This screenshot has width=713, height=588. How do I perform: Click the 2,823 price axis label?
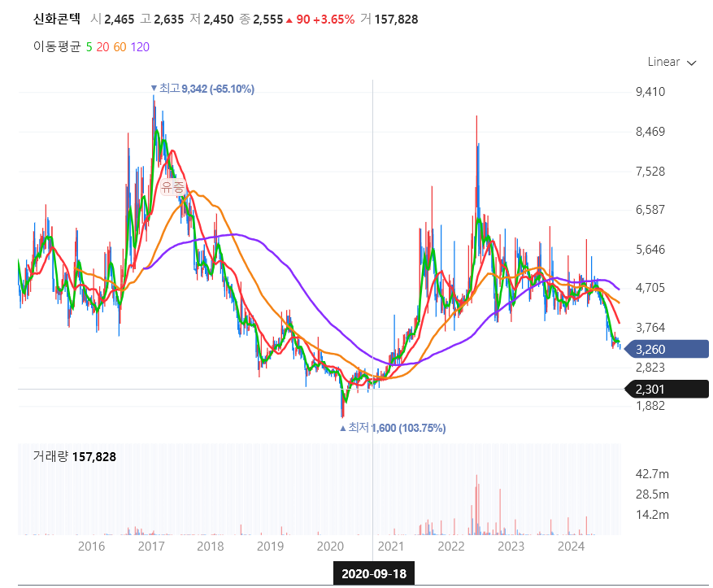coord(650,368)
